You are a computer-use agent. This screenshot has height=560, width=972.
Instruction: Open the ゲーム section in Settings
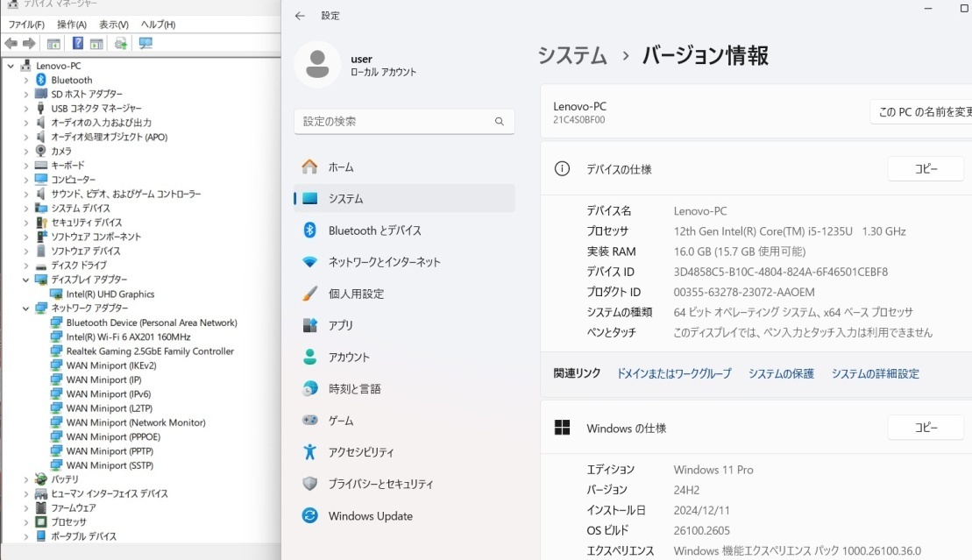(341, 421)
